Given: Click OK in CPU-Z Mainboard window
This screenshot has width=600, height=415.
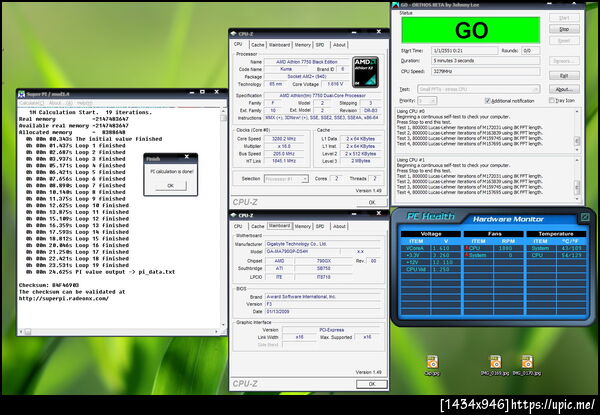Looking at the screenshot, I should (x=372, y=384).
